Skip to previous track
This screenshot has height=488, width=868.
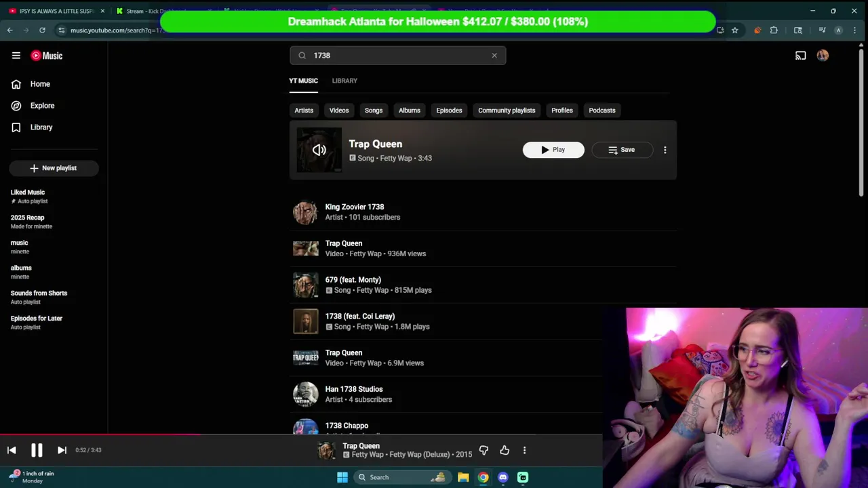click(x=12, y=450)
